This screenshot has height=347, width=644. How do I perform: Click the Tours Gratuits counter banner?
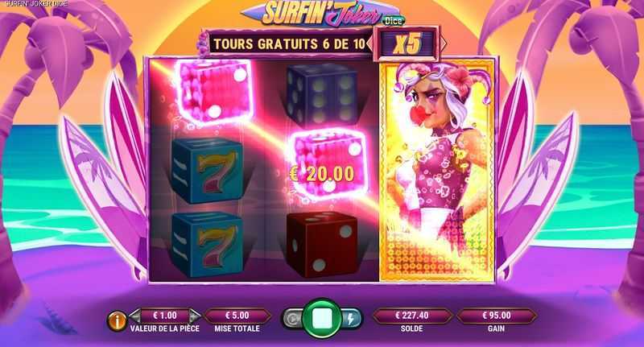(x=289, y=43)
